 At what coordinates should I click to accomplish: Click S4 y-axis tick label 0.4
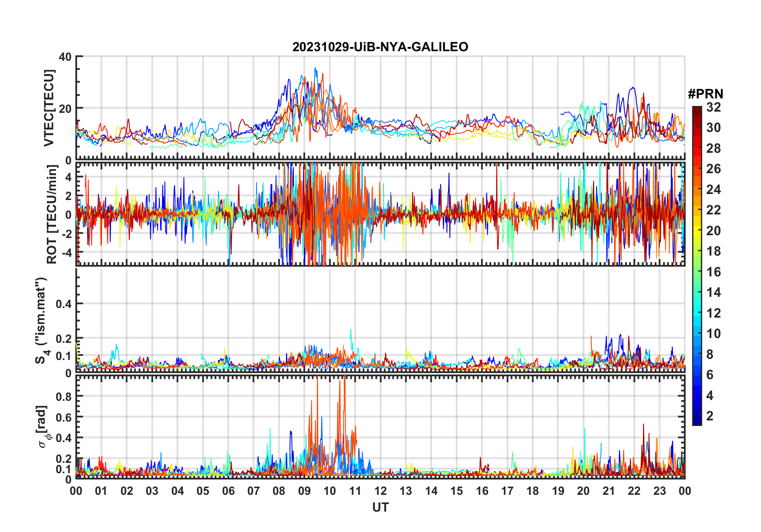[x=64, y=304]
